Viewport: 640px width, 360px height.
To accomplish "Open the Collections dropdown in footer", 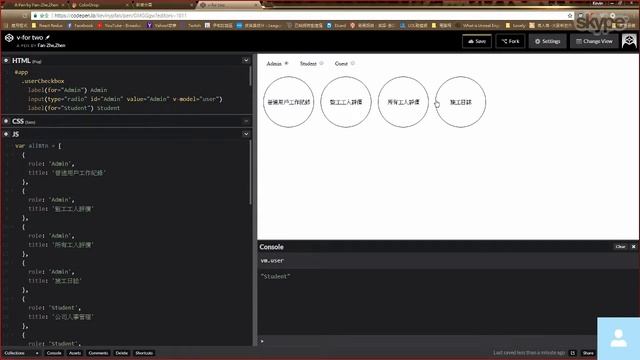I will click(x=21, y=353).
